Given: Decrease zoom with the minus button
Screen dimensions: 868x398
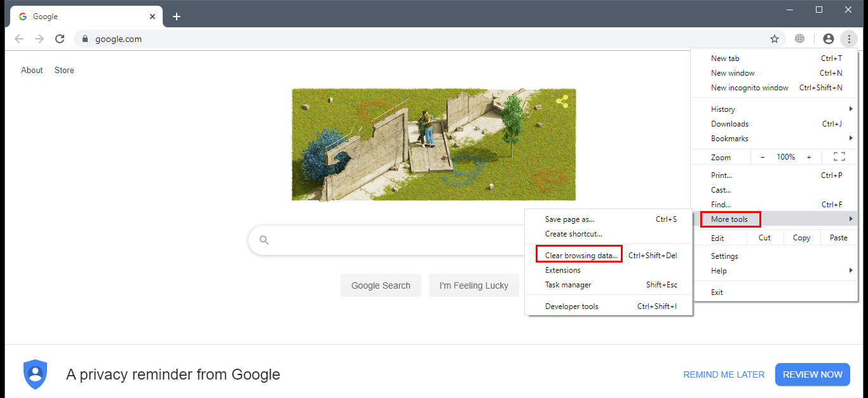Looking at the screenshot, I should 762,156.
